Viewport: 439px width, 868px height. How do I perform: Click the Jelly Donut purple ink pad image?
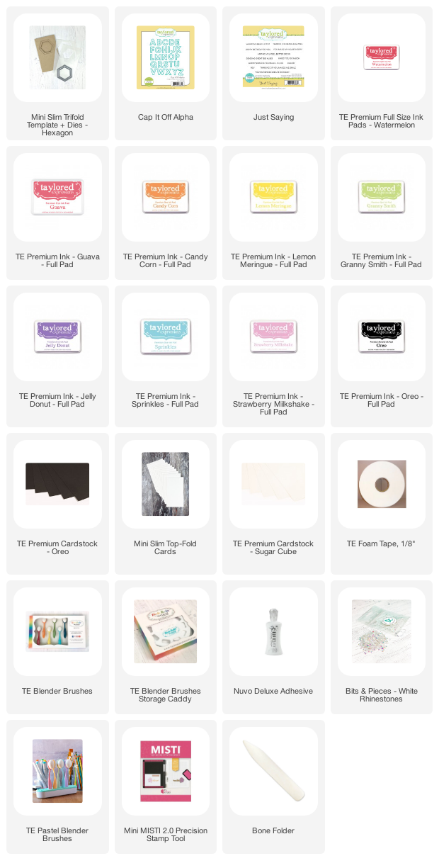click(x=57, y=337)
